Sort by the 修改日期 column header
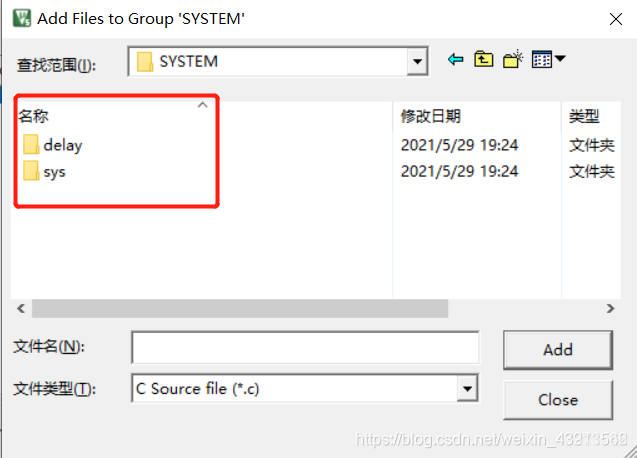 pos(431,116)
